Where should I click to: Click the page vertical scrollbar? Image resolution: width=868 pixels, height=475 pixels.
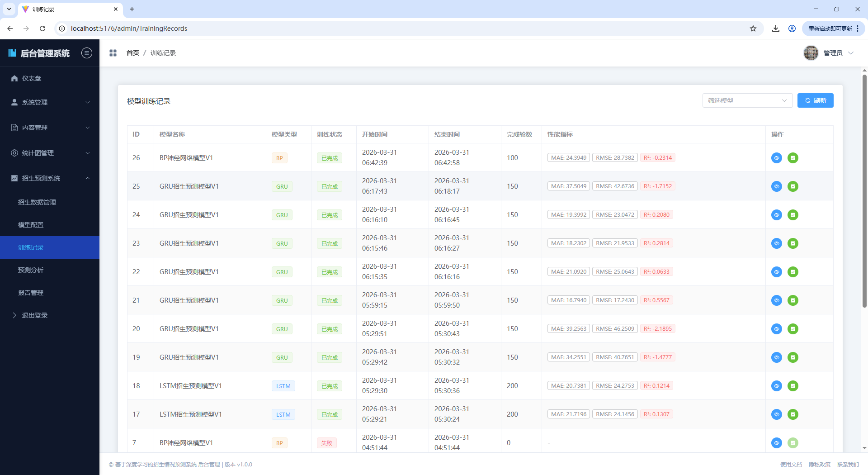[864, 190]
